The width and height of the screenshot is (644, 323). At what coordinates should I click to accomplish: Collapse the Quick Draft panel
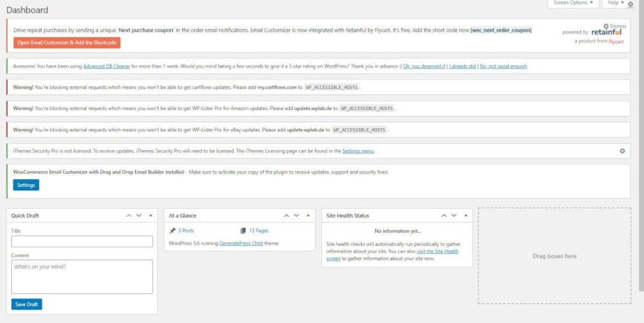(x=150, y=216)
